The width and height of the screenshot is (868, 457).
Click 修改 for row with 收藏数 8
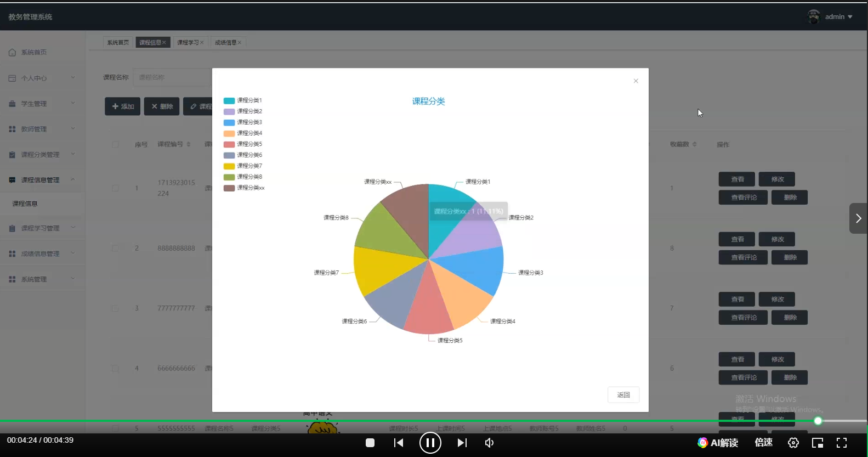(777, 239)
